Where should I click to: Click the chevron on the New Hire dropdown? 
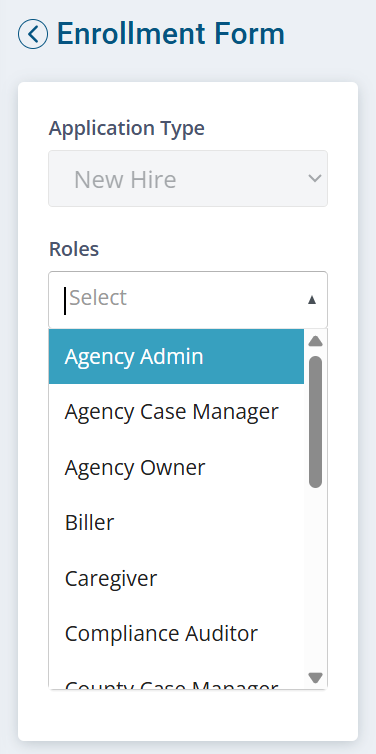coord(314,178)
